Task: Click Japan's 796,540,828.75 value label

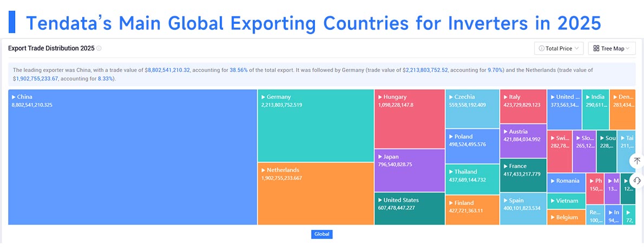Action: [x=395, y=164]
